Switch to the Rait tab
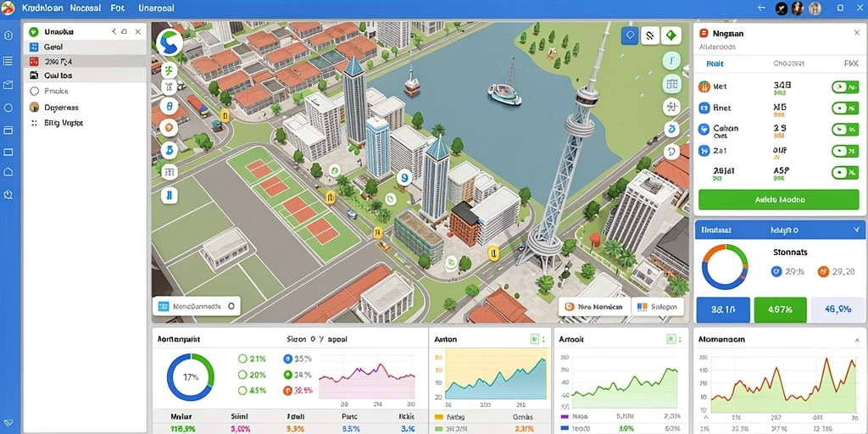This screenshot has width=868, height=434. (715, 64)
